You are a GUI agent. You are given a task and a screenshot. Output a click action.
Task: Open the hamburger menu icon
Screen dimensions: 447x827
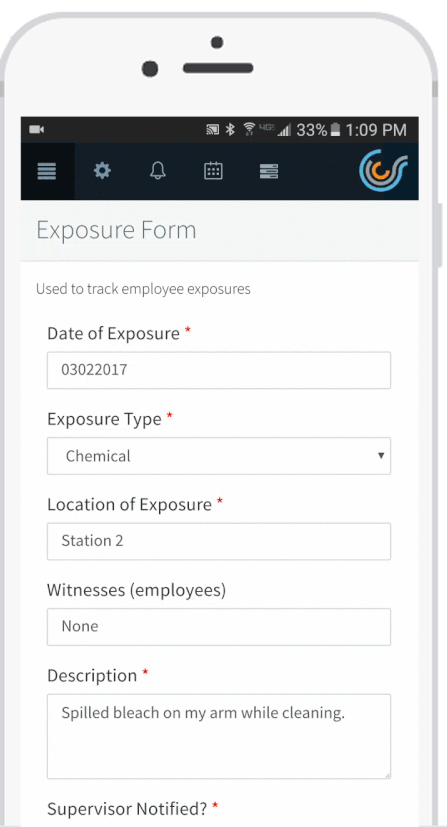click(47, 171)
